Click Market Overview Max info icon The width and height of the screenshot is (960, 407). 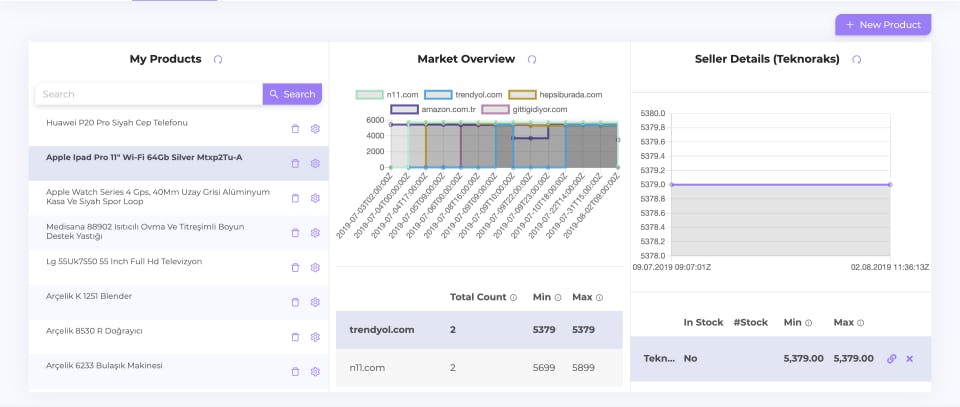[x=599, y=297]
